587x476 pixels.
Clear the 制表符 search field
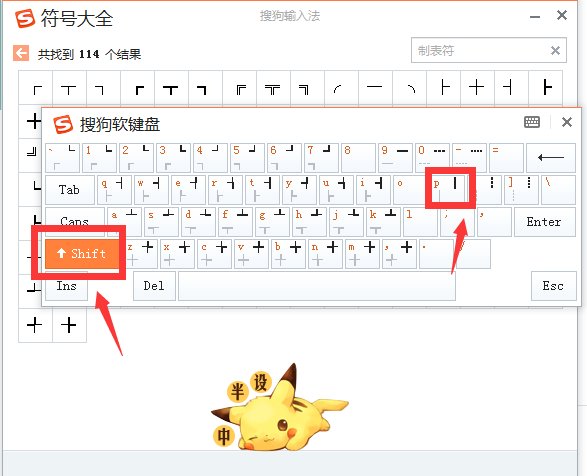click(x=555, y=51)
